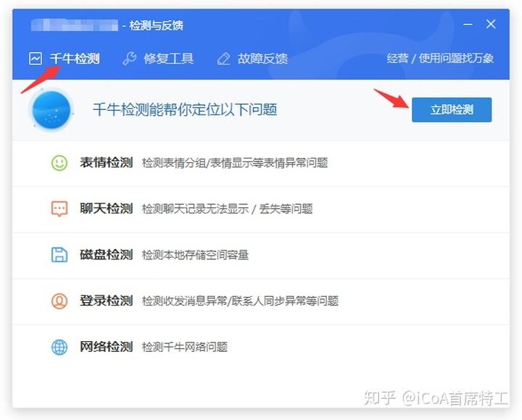Screen dimensions: 522x420
Task: Click description 检测本地存储空间容量
Action: [196, 255]
